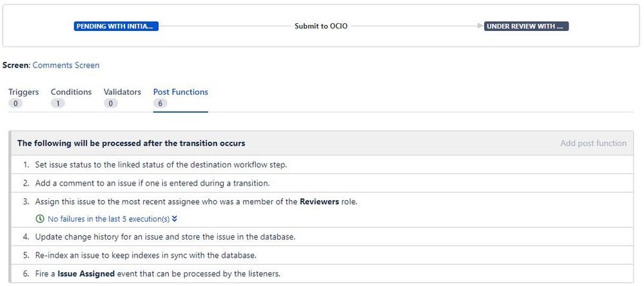Select the Post Functions tab
644x286 pixels.
pos(181,92)
